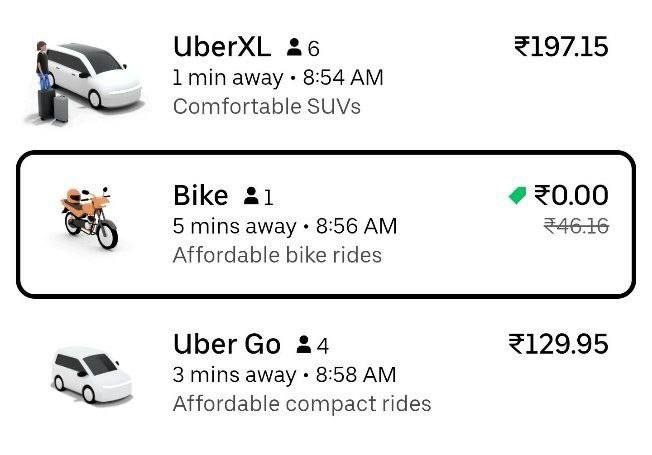Click the Bike passenger capacity icon
This screenshot has width=652, height=455.
click(251, 196)
